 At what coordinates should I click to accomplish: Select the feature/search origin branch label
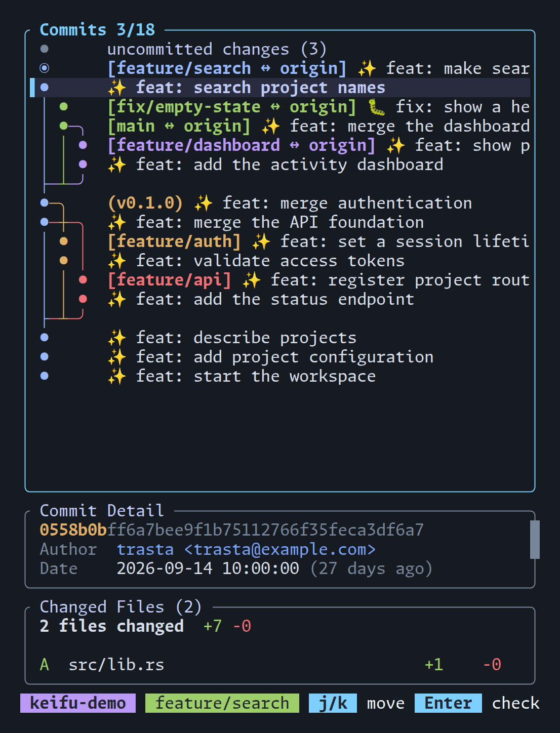click(x=227, y=68)
